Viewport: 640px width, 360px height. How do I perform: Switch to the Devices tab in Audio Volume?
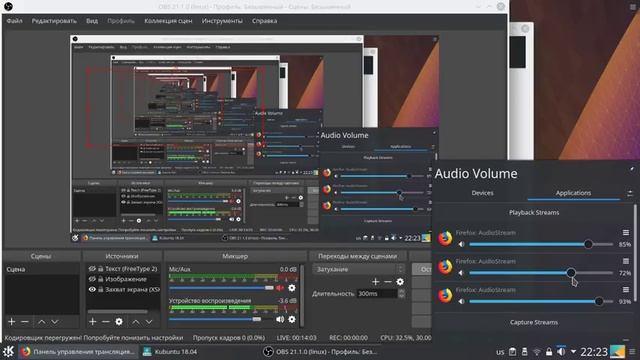[x=482, y=193]
